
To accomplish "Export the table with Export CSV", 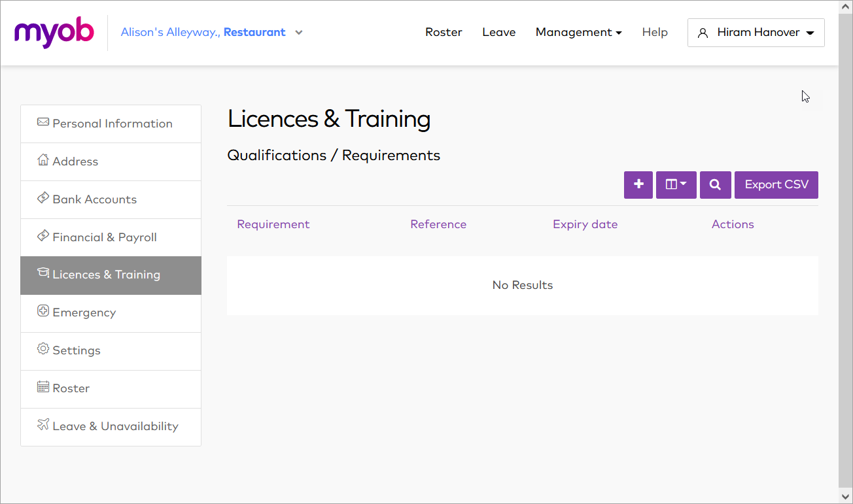I will point(776,185).
